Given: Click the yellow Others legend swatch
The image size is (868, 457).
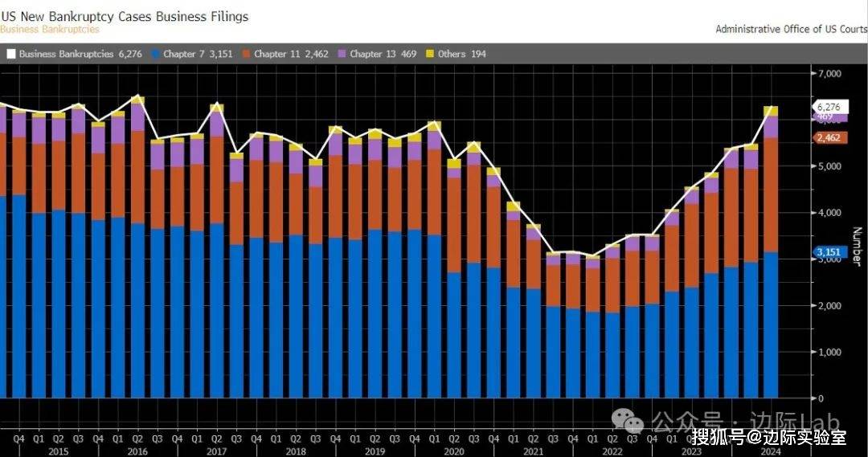Looking at the screenshot, I should [430, 55].
